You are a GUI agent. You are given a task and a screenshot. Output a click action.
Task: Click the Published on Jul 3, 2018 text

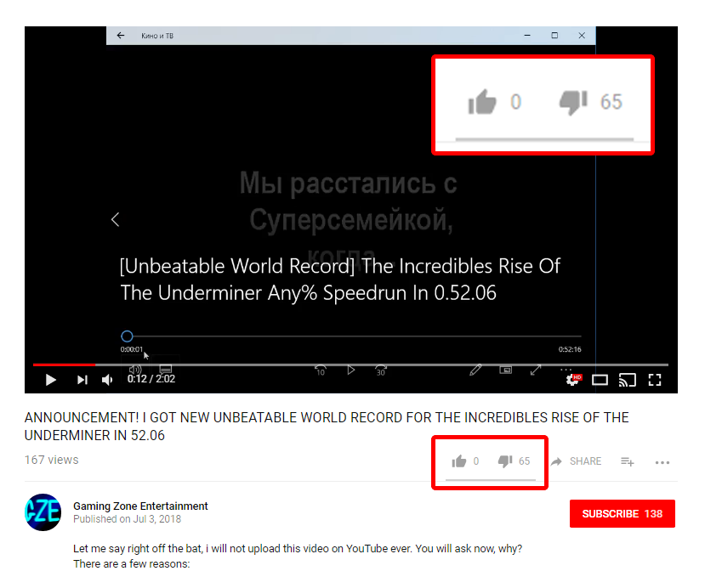point(128,519)
